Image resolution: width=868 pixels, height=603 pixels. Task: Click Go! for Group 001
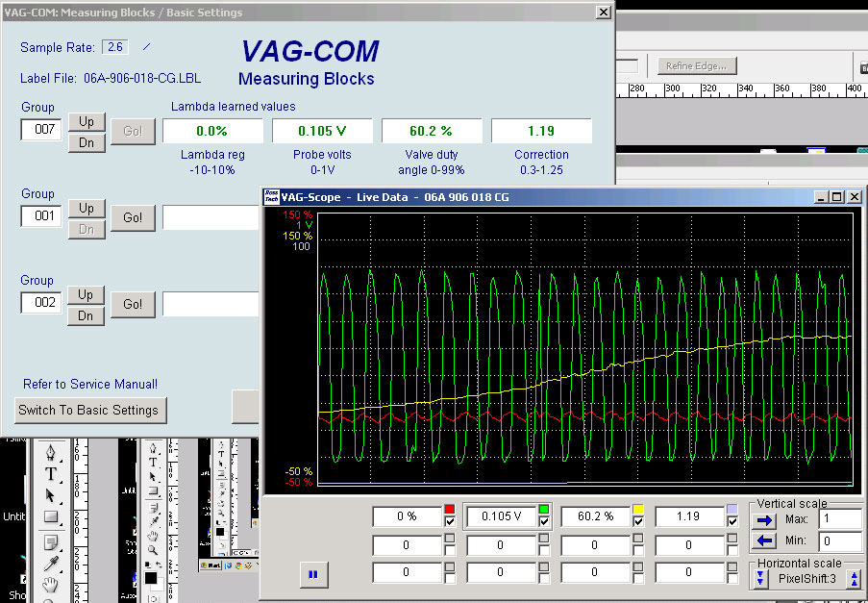pyautogui.click(x=133, y=217)
